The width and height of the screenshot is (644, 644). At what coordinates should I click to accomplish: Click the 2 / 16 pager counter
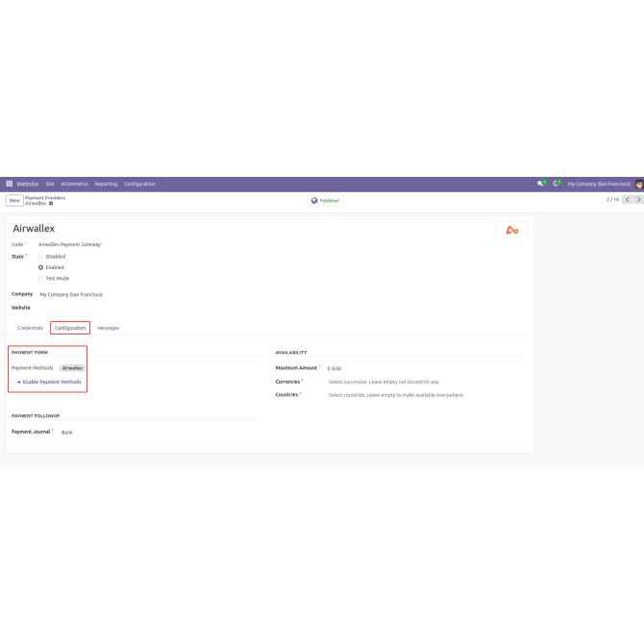point(612,199)
